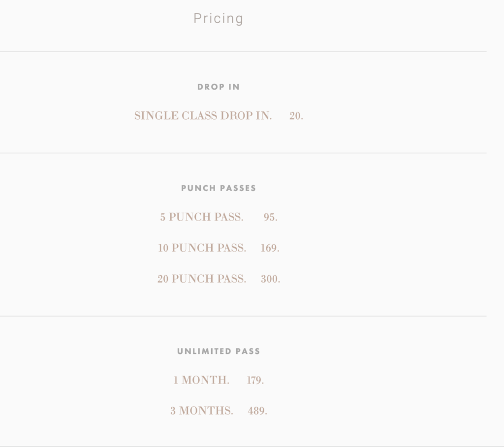Click the 489. three-month price
Viewport: 504px width, 448px height.
pos(257,411)
